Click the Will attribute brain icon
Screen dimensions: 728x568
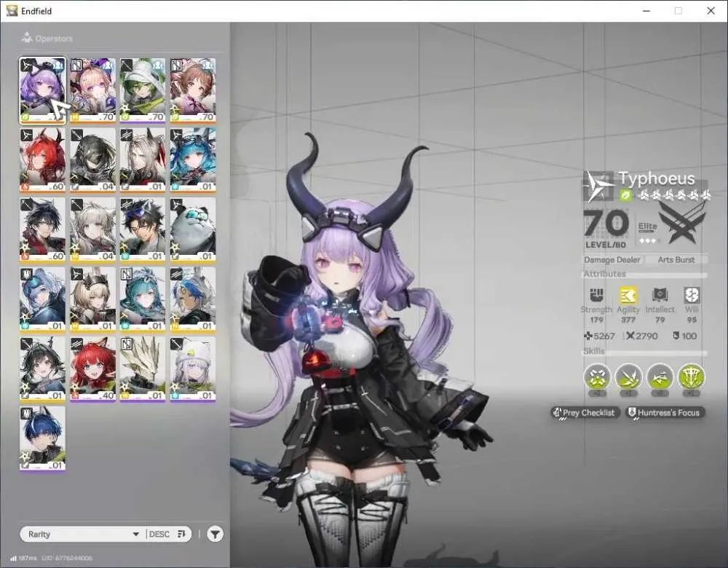pos(692,295)
